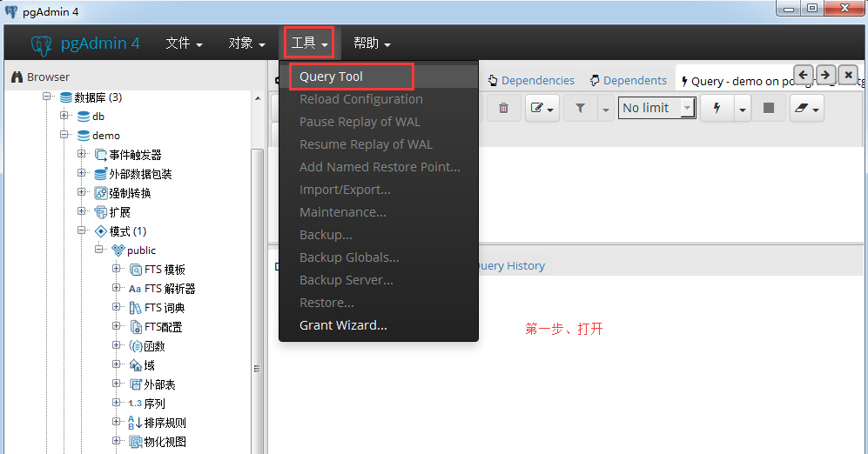Open the 文件 menu
This screenshot has height=454, width=868.
185,43
